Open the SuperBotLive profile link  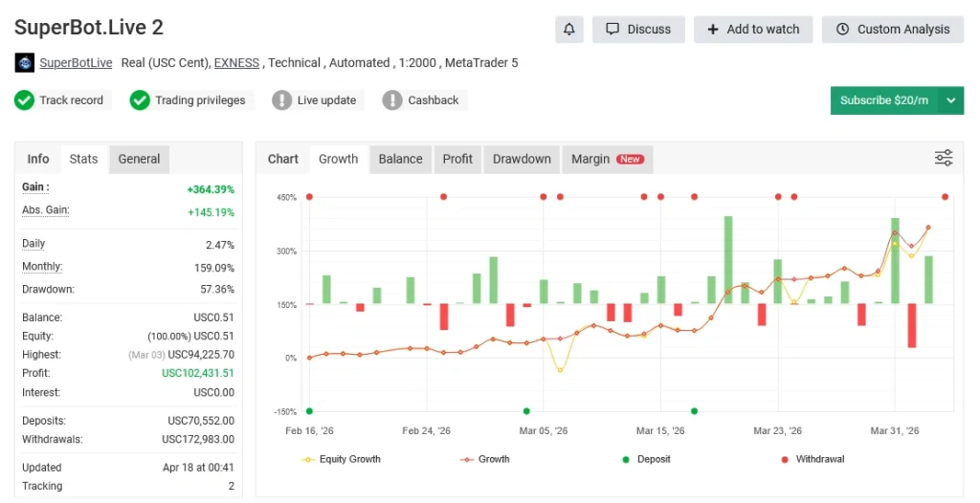pyautogui.click(x=76, y=63)
